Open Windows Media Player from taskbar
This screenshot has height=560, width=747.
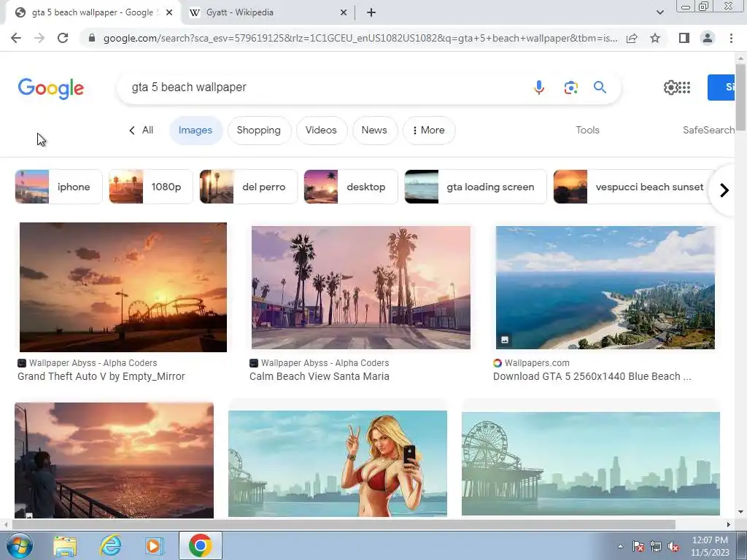[x=154, y=545]
